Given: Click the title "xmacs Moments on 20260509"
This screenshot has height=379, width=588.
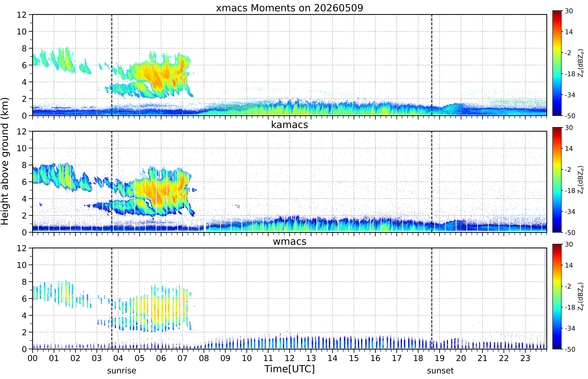Looking at the screenshot, I should [x=289, y=8].
